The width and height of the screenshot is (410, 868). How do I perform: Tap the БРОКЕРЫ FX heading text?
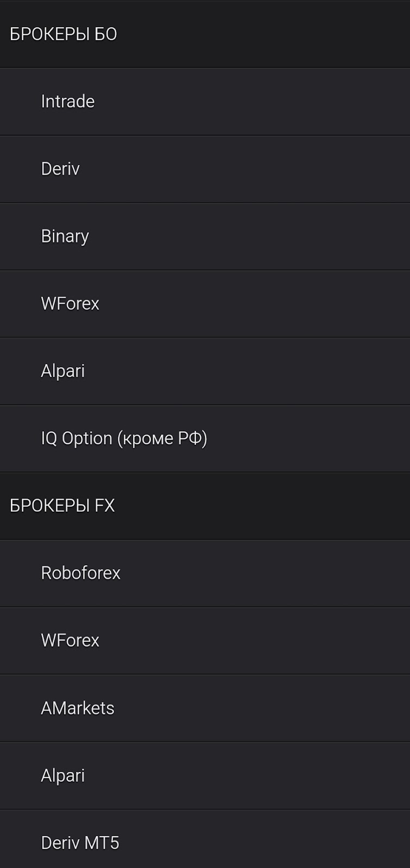62,506
